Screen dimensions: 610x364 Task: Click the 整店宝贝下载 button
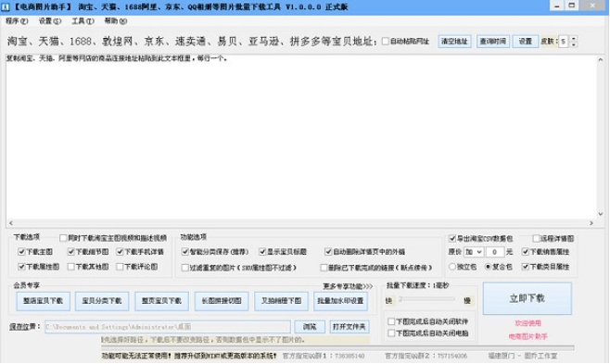pos(44,301)
